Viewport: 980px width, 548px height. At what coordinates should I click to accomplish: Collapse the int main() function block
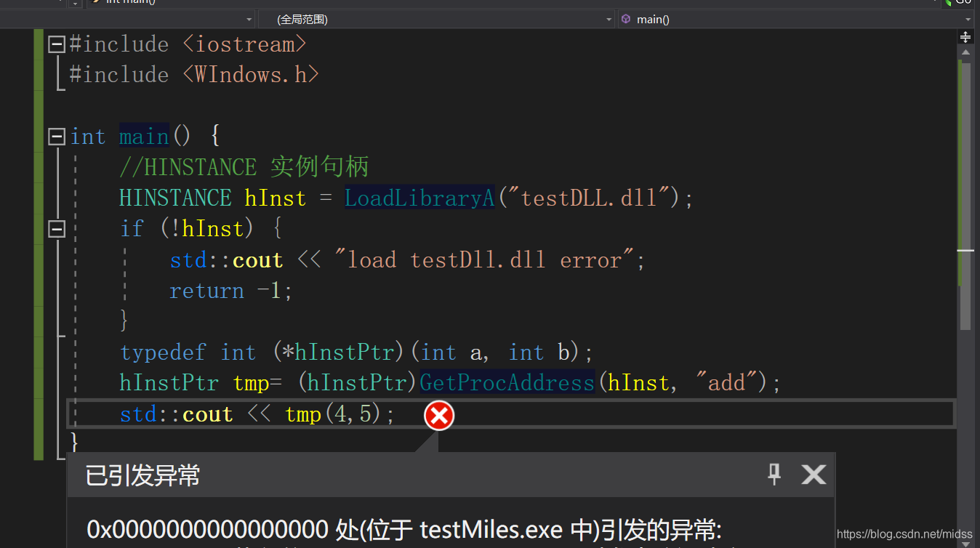[56, 137]
